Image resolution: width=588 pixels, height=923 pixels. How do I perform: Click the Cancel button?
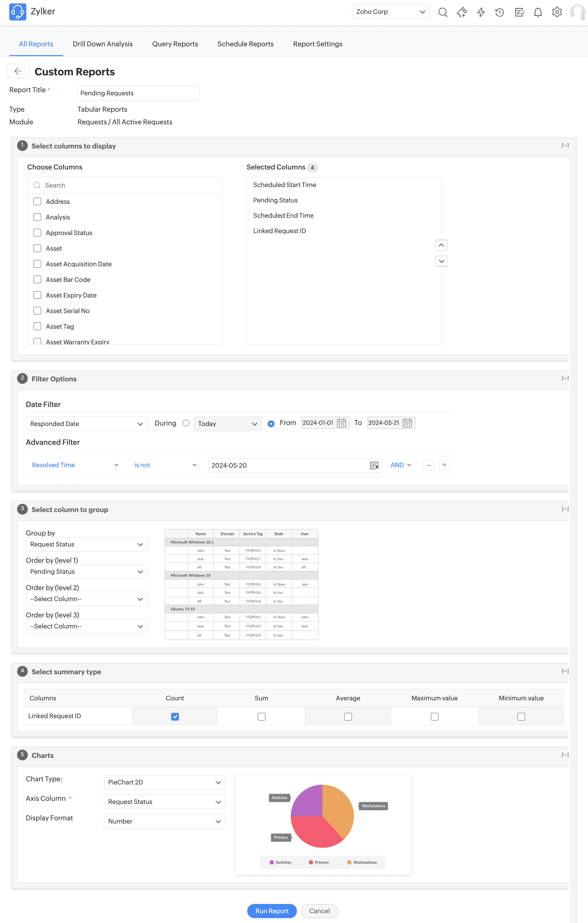coord(319,911)
